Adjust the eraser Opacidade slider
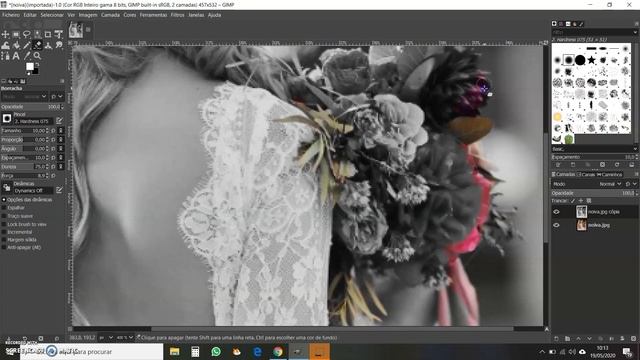This screenshot has width=640, height=360. 31,107
